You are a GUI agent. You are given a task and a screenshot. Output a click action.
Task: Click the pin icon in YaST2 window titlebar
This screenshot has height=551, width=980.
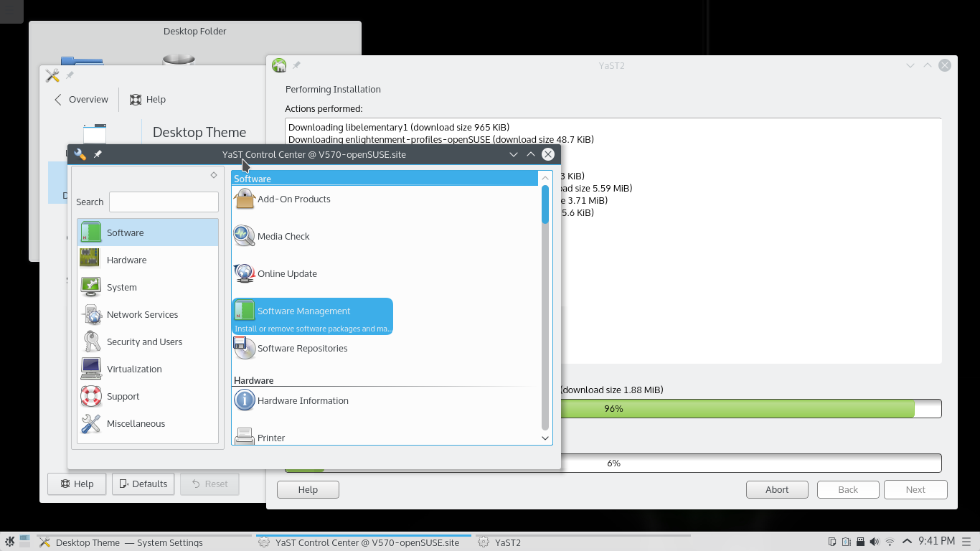[296, 65]
